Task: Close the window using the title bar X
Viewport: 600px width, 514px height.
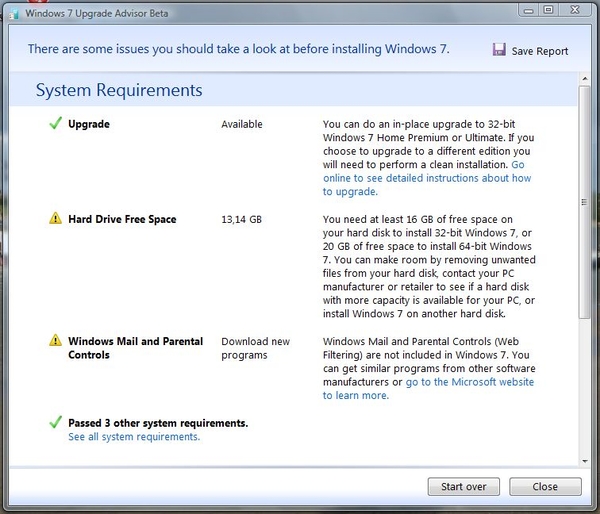Action: coord(575,10)
